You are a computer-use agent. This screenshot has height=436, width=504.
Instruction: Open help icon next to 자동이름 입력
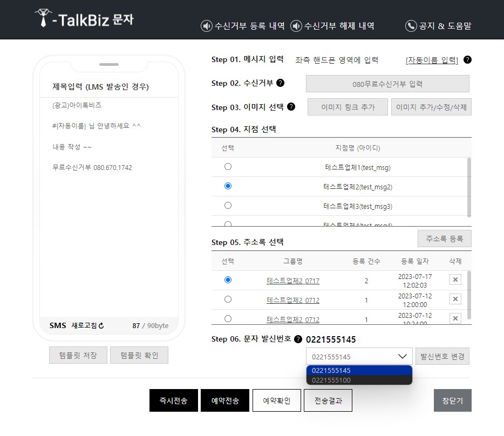(467, 60)
